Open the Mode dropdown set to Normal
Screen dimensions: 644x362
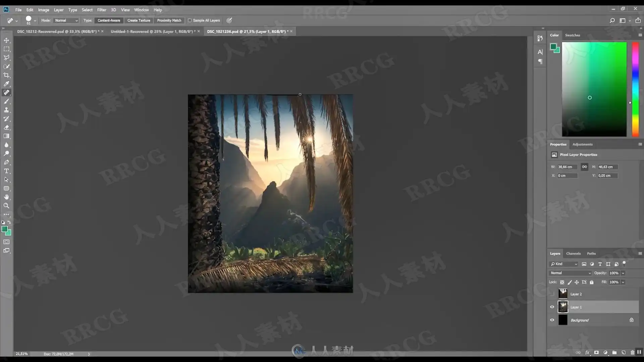tap(66, 20)
